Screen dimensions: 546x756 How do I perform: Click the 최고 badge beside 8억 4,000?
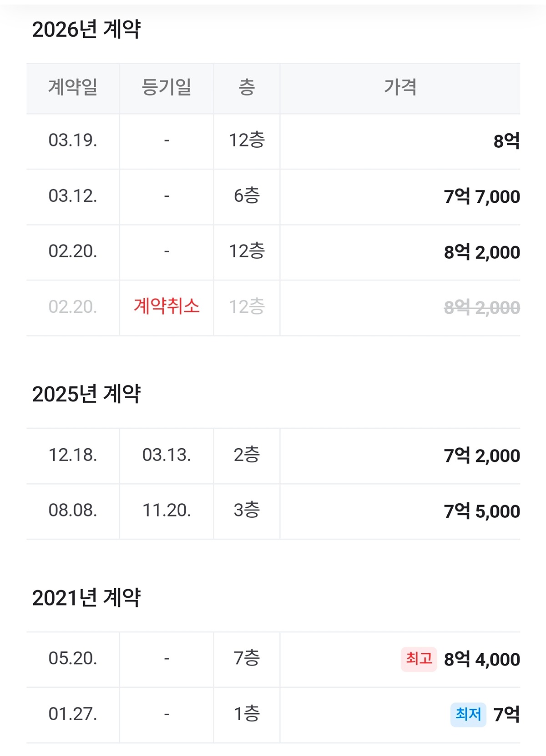pyautogui.click(x=419, y=659)
